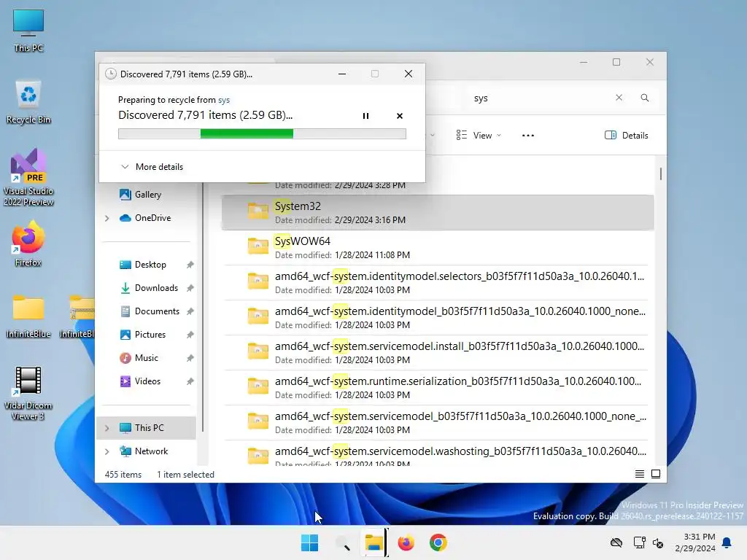Launch Vidar Dicom Viewer 3 shortcut

(28, 393)
